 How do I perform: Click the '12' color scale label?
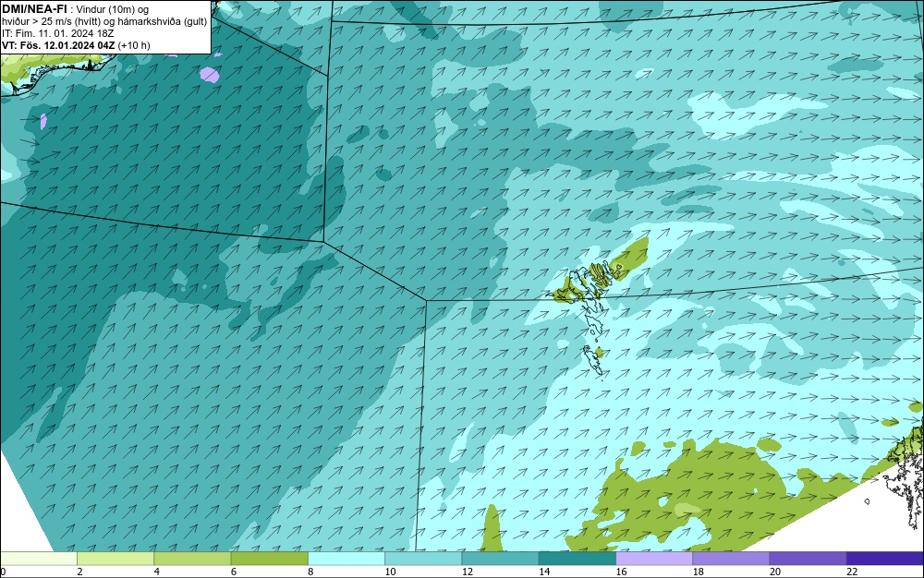(x=468, y=572)
